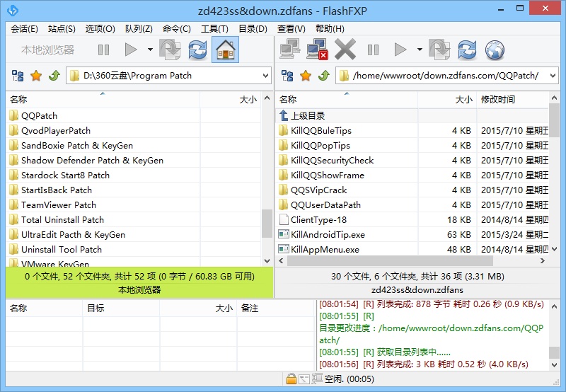The width and height of the screenshot is (566, 392).
Task: Select SandBoxie Patch & KeyGen folder
Action: (77, 146)
